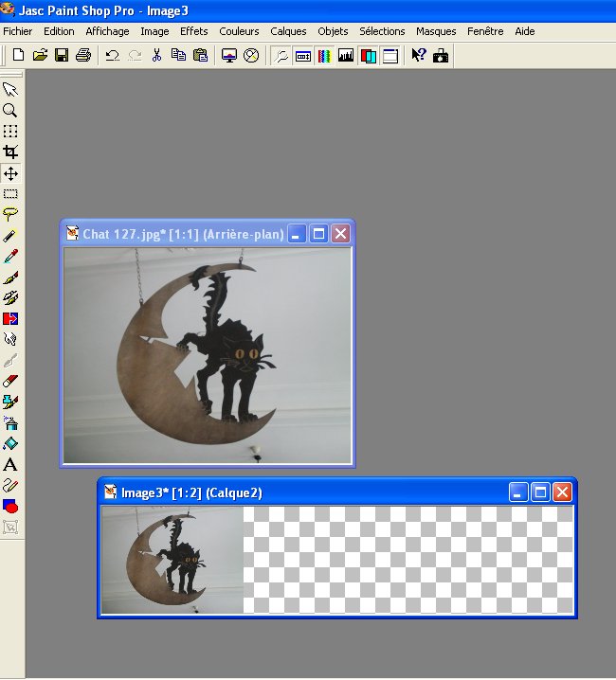Select the Flood Fill tool
Screen dimensions: 616x680
(10, 443)
